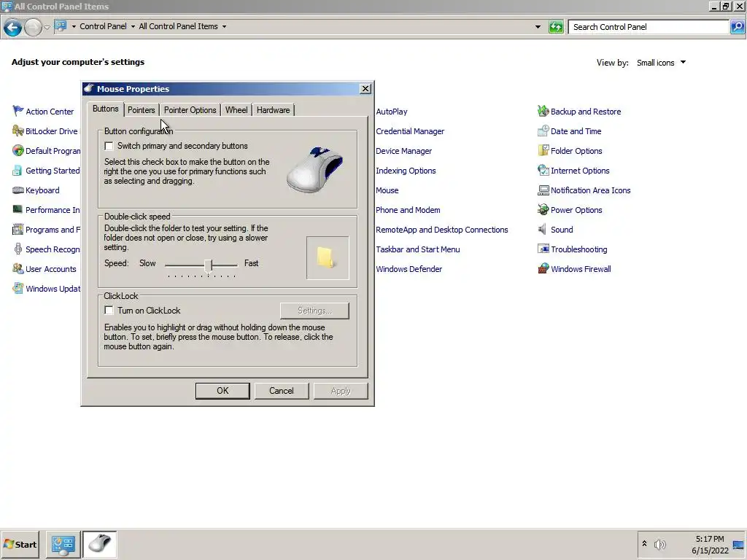747x560 pixels.
Task: Click the double-click speed slider thumb
Action: pos(208,265)
